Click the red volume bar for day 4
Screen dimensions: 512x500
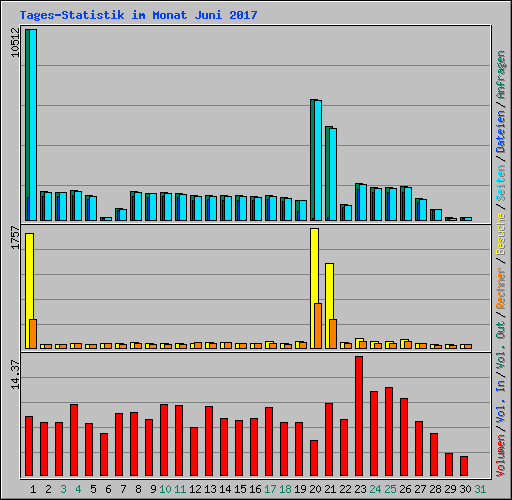(x=74, y=440)
